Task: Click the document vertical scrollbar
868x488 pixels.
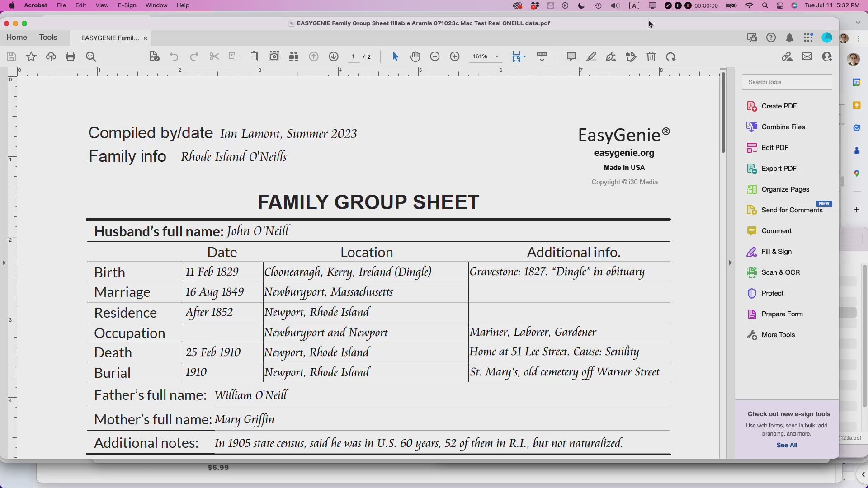Action: pos(723,113)
